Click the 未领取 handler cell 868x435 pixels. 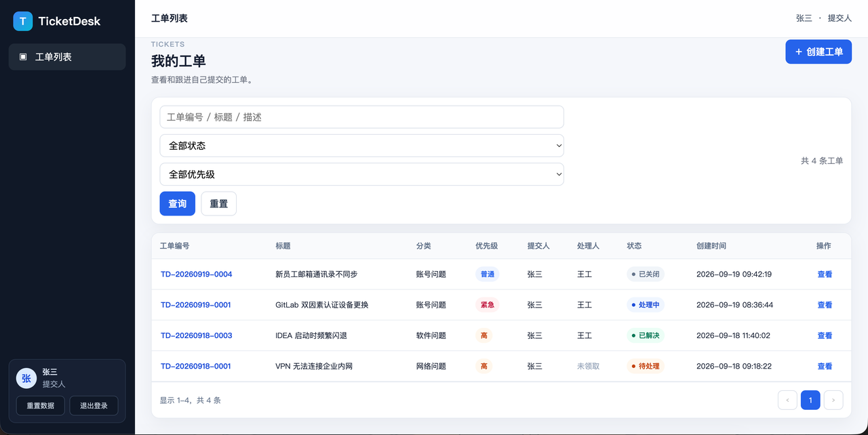(x=589, y=366)
